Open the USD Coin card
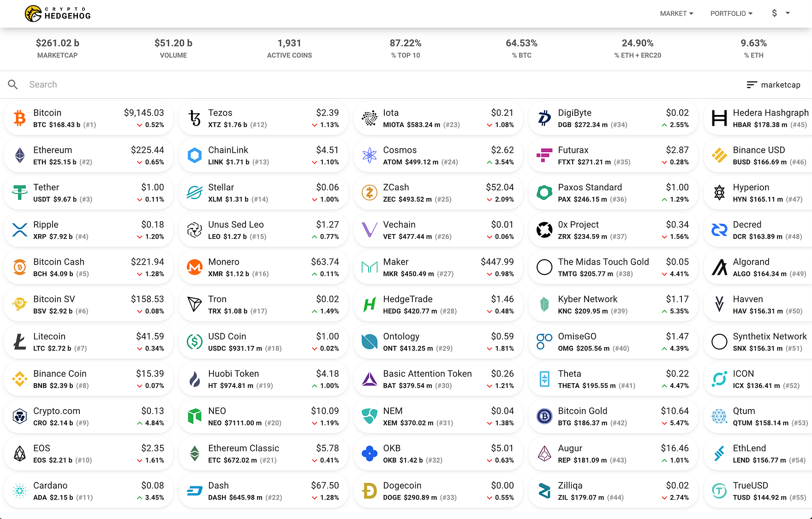This screenshot has height=519, width=812. (x=263, y=342)
